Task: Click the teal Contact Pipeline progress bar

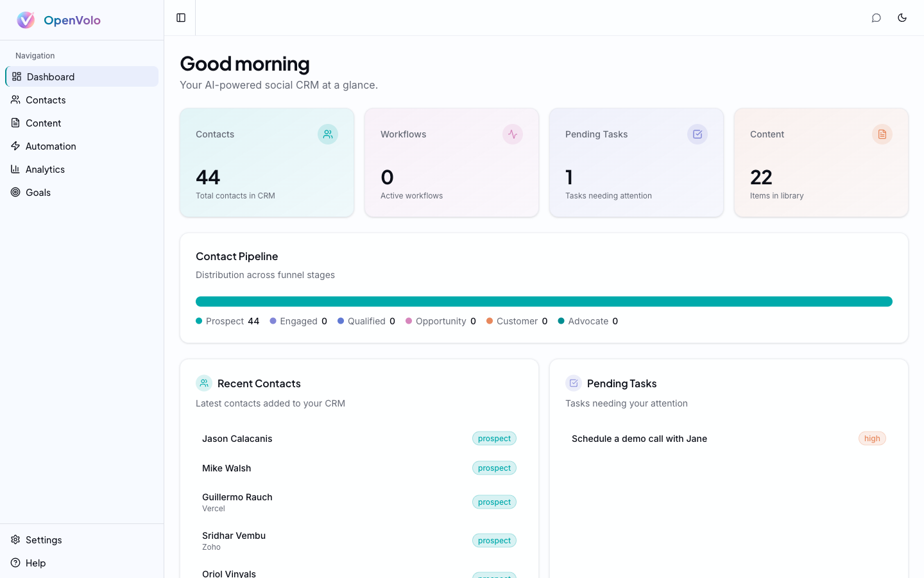Action: tap(544, 301)
